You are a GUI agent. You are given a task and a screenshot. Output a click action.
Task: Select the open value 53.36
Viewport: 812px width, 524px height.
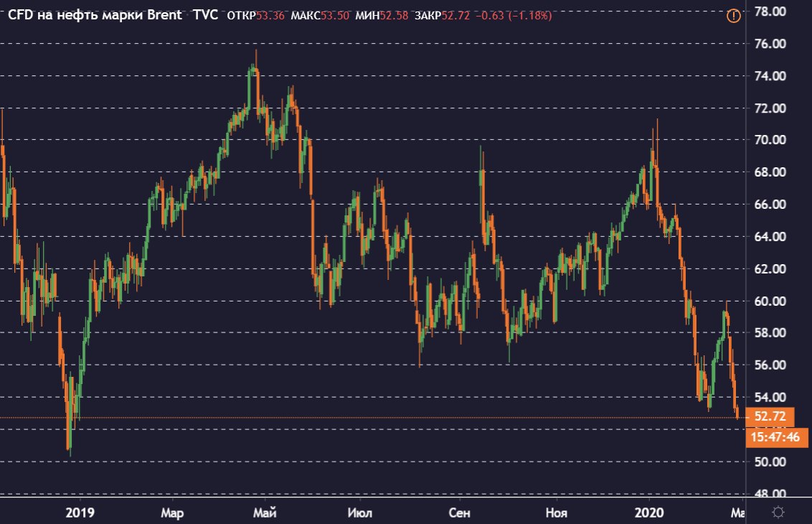pos(270,16)
